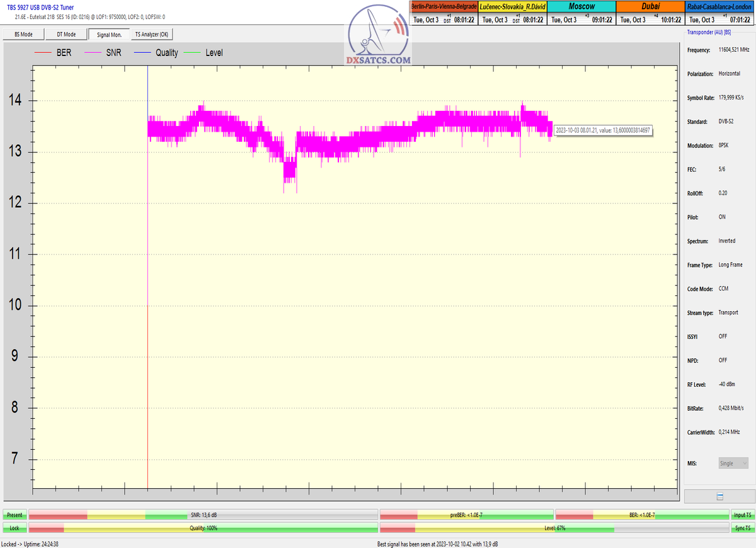Click the list icon button below MIS
The height and width of the screenshot is (548, 756).
pos(719,496)
